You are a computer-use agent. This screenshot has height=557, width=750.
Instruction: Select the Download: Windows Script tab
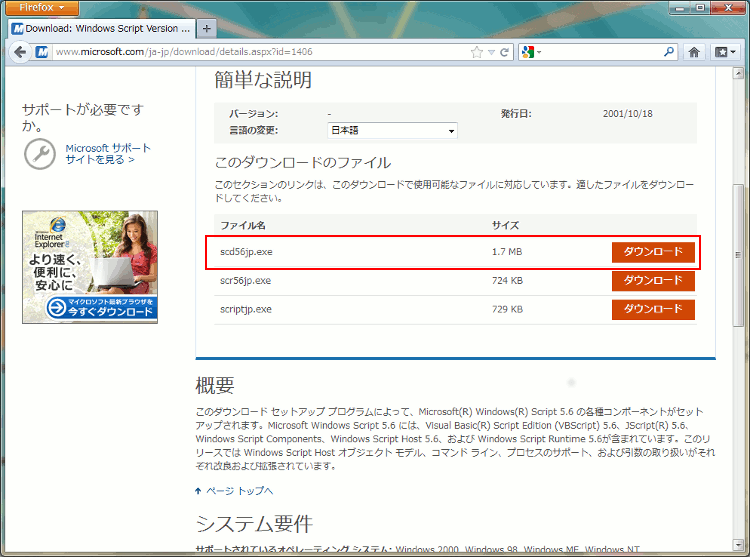click(x=100, y=28)
